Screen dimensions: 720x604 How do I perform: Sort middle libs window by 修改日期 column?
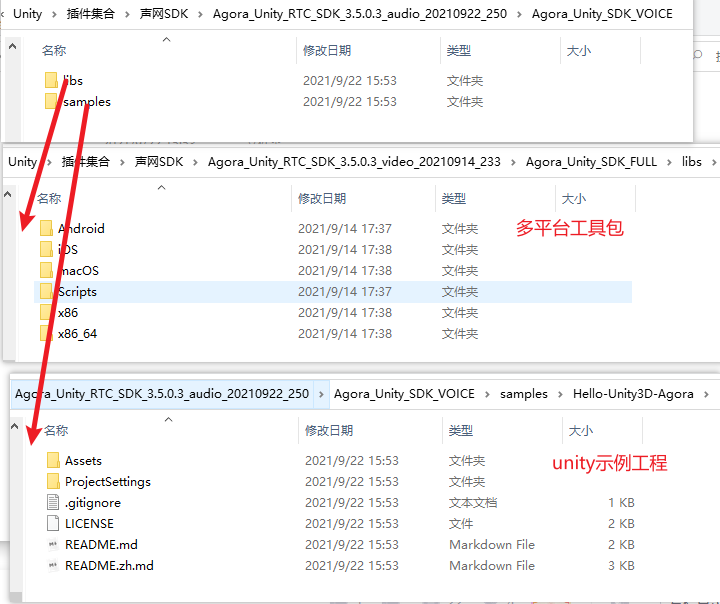click(x=322, y=198)
